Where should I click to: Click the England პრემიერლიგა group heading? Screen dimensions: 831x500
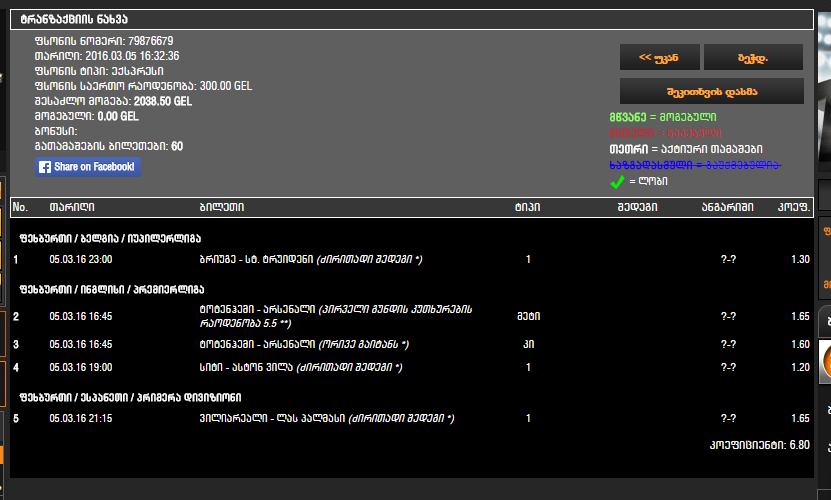click(112, 290)
